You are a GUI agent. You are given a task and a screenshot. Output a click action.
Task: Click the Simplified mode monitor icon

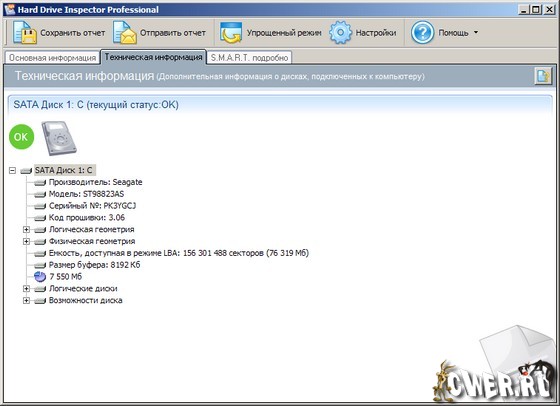click(x=231, y=32)
